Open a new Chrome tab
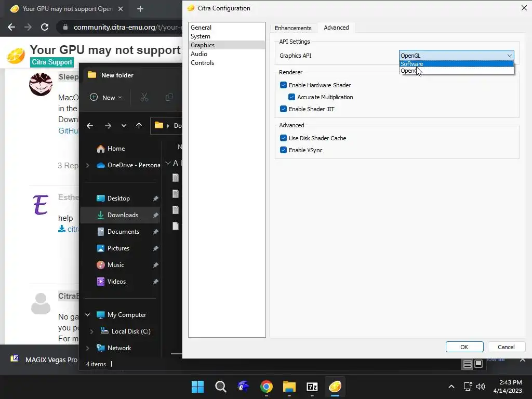This screenshot has width=532, height=399. (x=140, y=9)
